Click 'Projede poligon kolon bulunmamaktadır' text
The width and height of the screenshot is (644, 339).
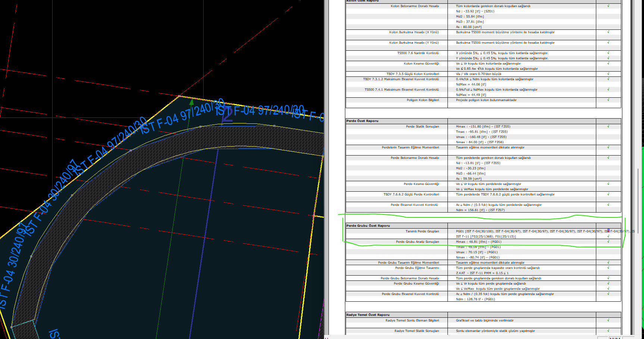point(486,100)
